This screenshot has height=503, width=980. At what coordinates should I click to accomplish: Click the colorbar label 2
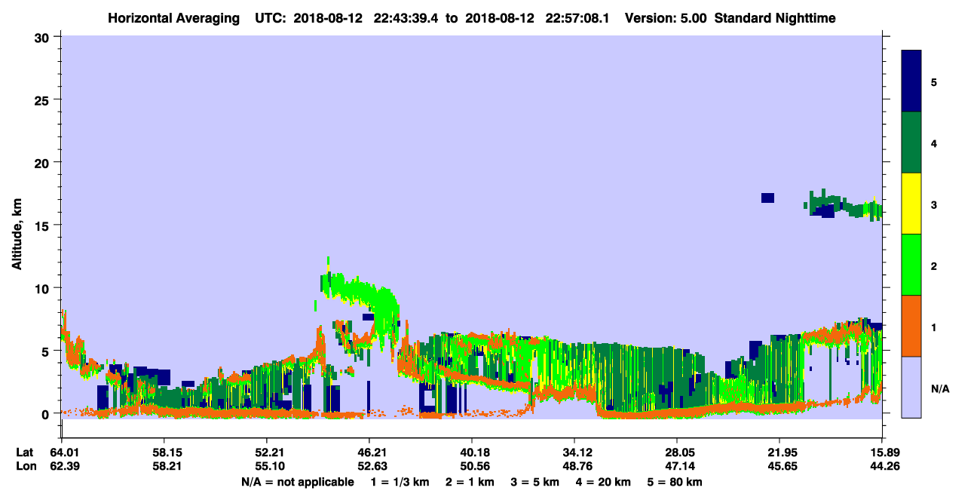pyautogui.click(x=933, y=265)
